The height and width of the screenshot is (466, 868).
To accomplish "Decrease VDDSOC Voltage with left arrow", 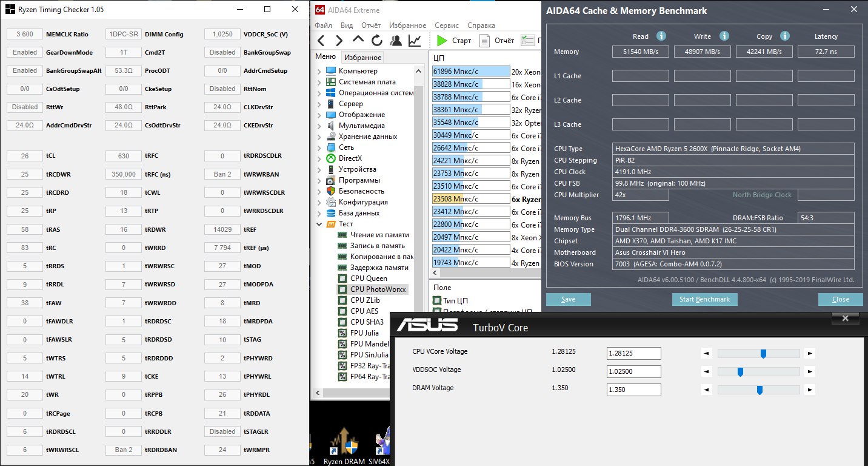I will (x=706, y=371).
